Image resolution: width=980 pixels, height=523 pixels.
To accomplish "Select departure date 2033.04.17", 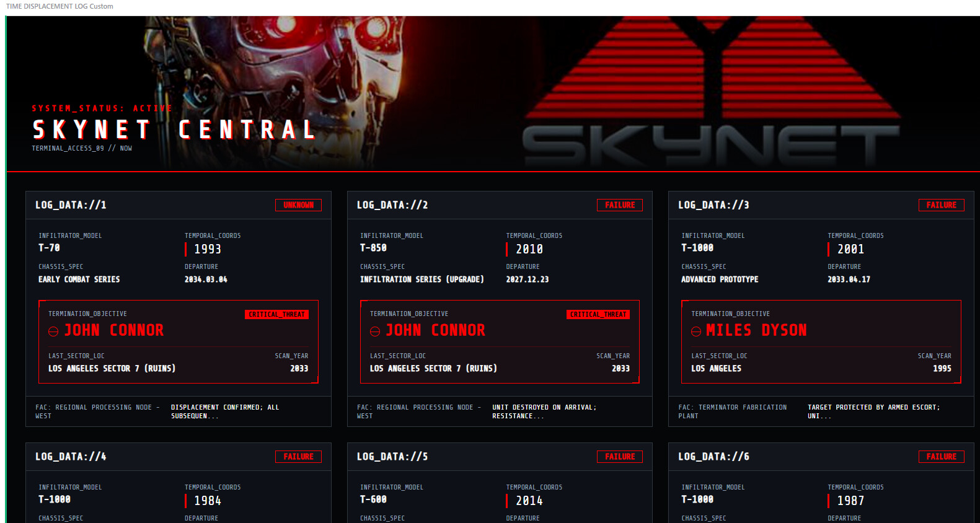I will point(849,279).
